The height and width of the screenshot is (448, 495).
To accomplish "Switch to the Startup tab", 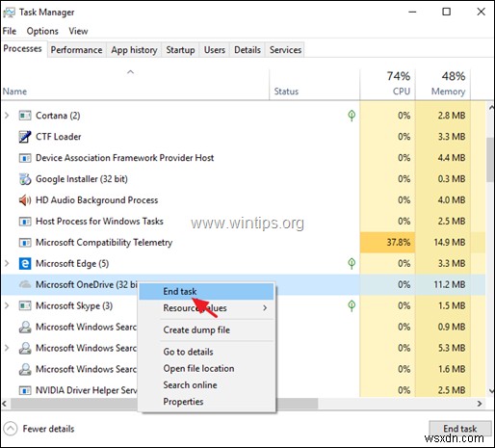I will click(180, 50).
